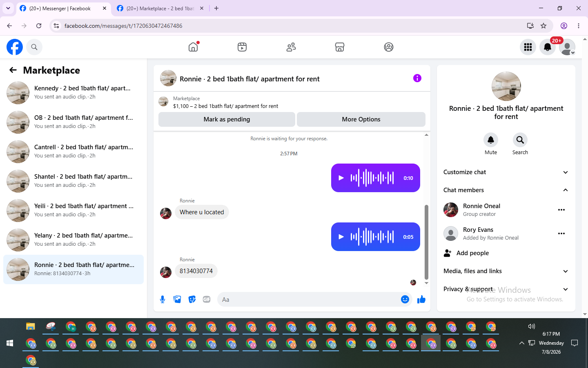Choose a GIF icon
588x368 pixels.
(207, 299)
